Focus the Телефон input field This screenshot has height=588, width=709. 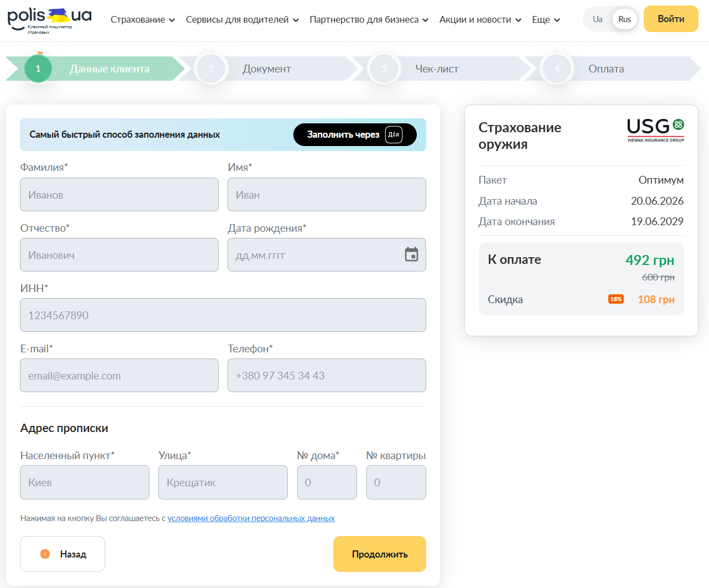[x=327, y=375]
